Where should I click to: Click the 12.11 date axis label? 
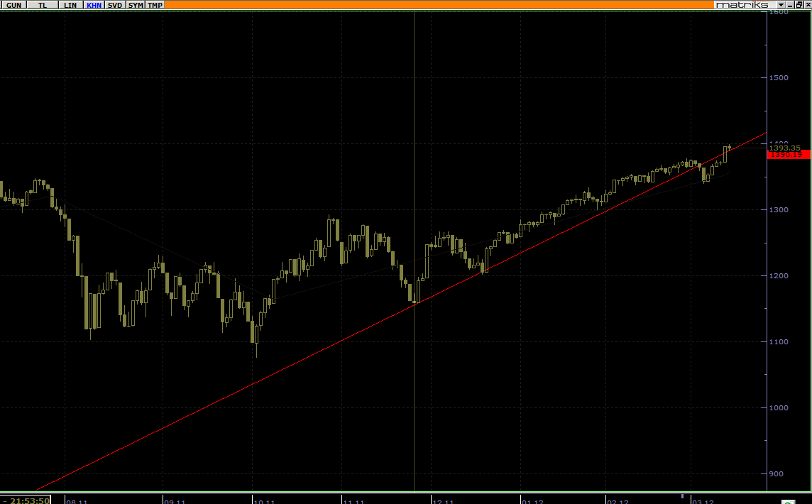444,501
